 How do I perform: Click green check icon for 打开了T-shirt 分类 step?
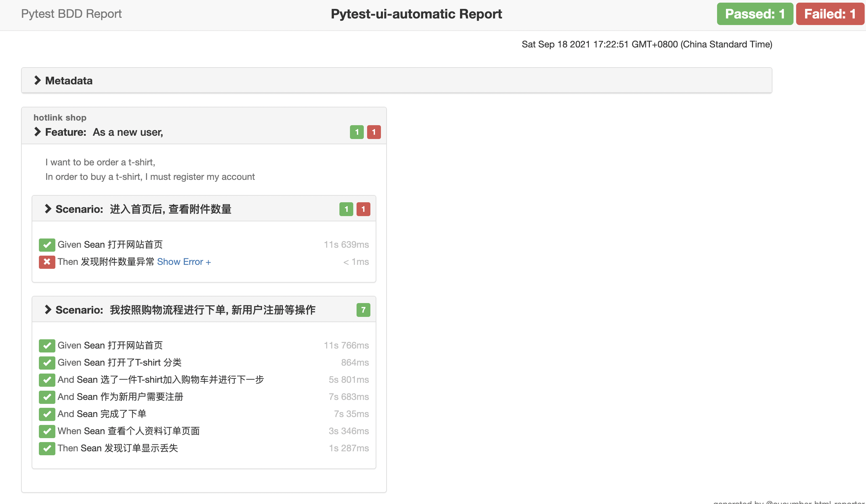coord(47,363)
